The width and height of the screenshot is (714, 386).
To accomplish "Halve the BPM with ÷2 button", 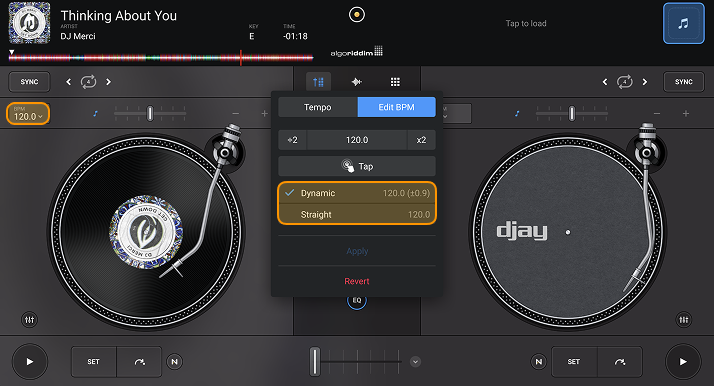I will (292, 140).
